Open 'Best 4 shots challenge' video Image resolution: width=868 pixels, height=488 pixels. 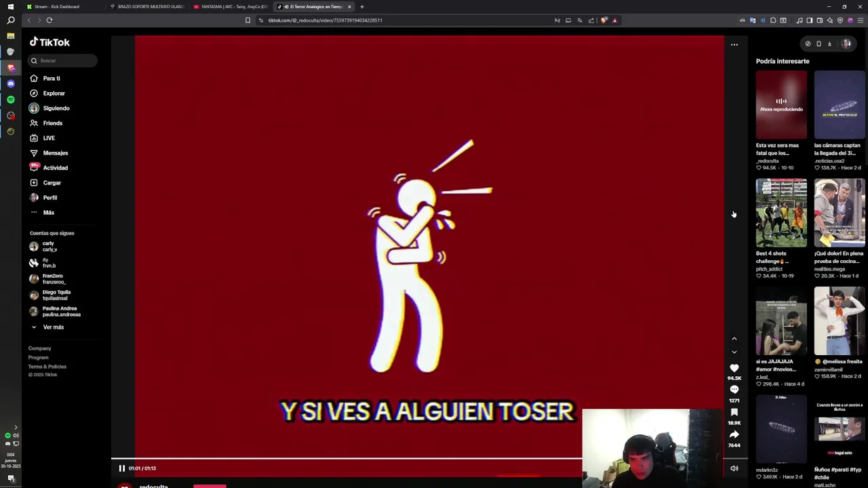[x=781, y=213]
